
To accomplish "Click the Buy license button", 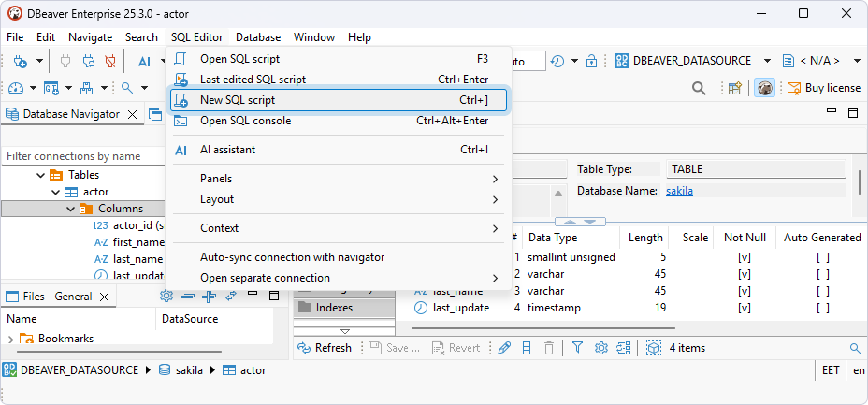I will click(824, 88).
